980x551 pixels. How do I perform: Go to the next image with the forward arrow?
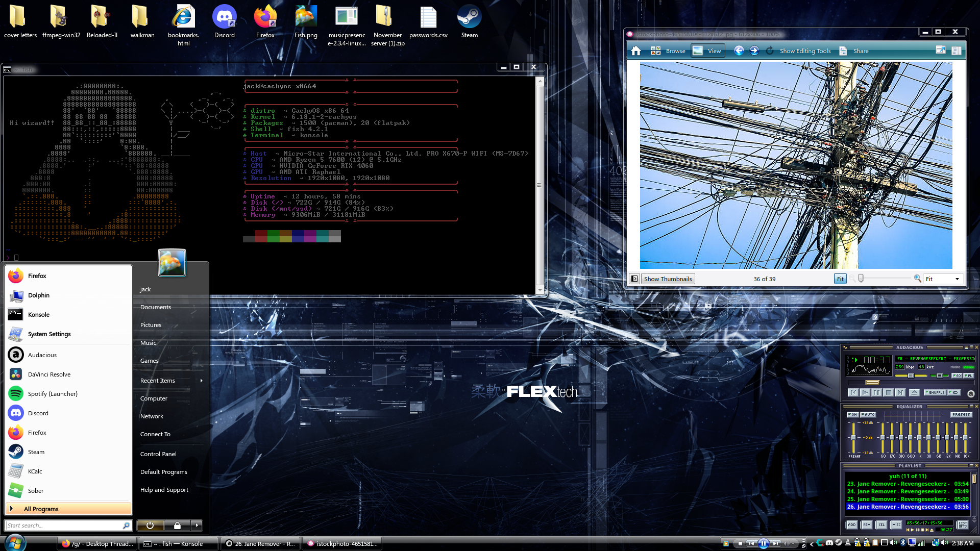(754, 51)
